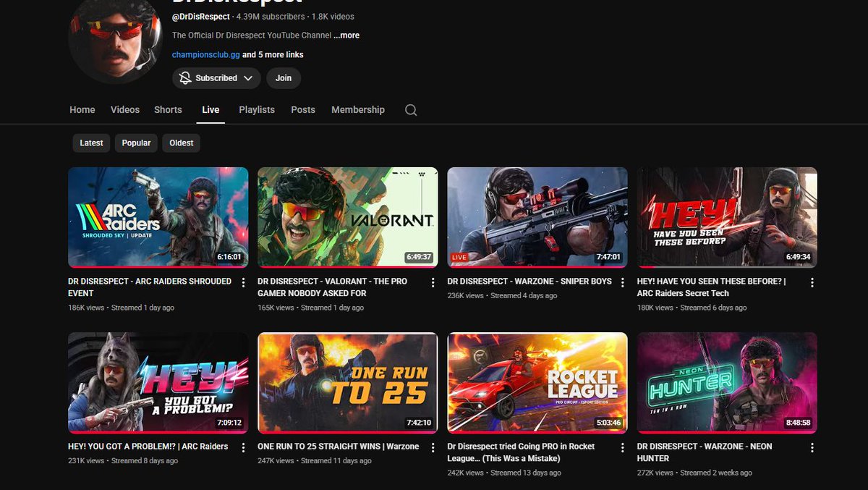Click the Join membership button
This screenshot has height=490, width=868.
pos(284,78)
